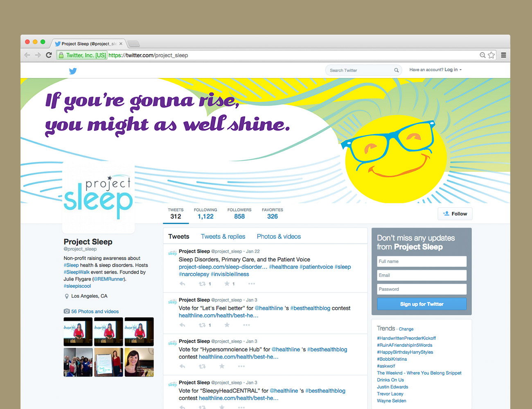The height and width of the screenshot is (409, 532).
Task: Favorite the "Hypersomnolence Hub" tweet
Action: coord(222,366)
